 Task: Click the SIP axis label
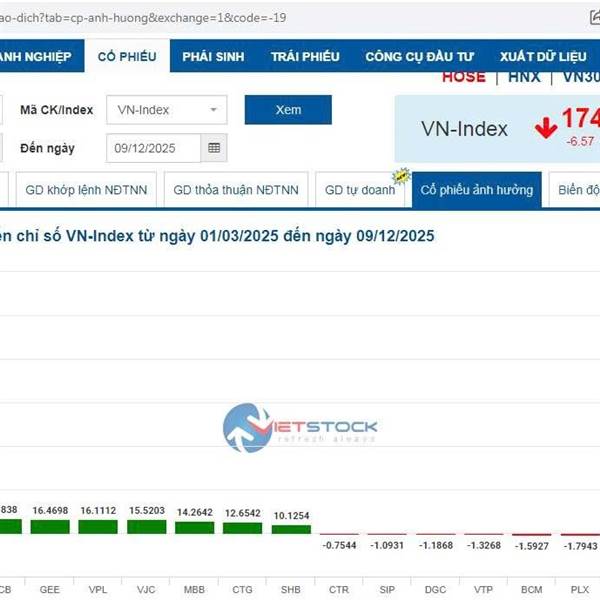tap(387, 589)
